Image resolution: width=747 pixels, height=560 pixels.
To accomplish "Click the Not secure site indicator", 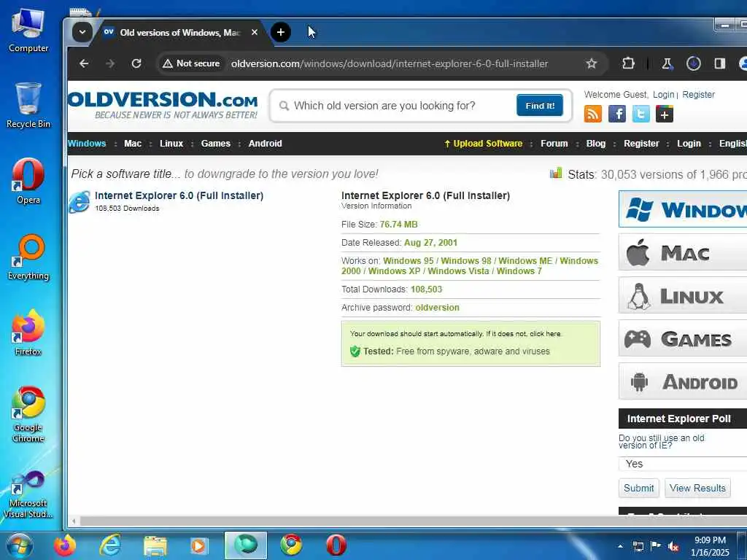I will tap(192, 63).
